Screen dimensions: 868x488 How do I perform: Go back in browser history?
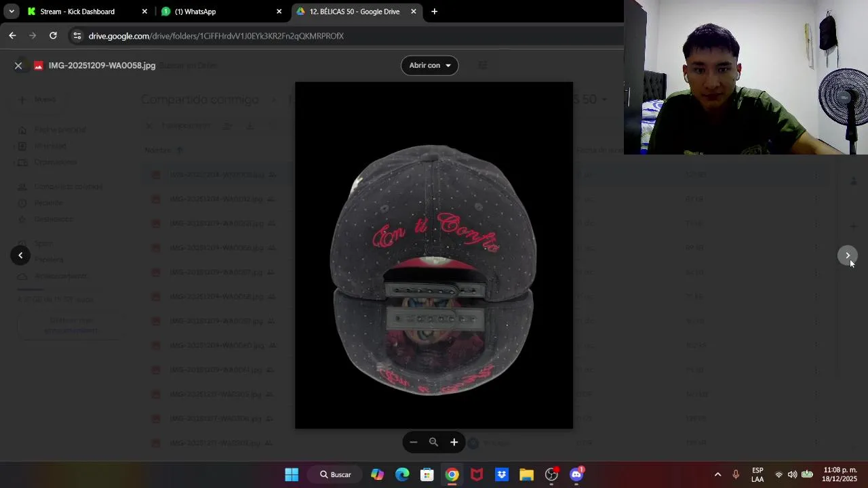[x=12, y=35]
